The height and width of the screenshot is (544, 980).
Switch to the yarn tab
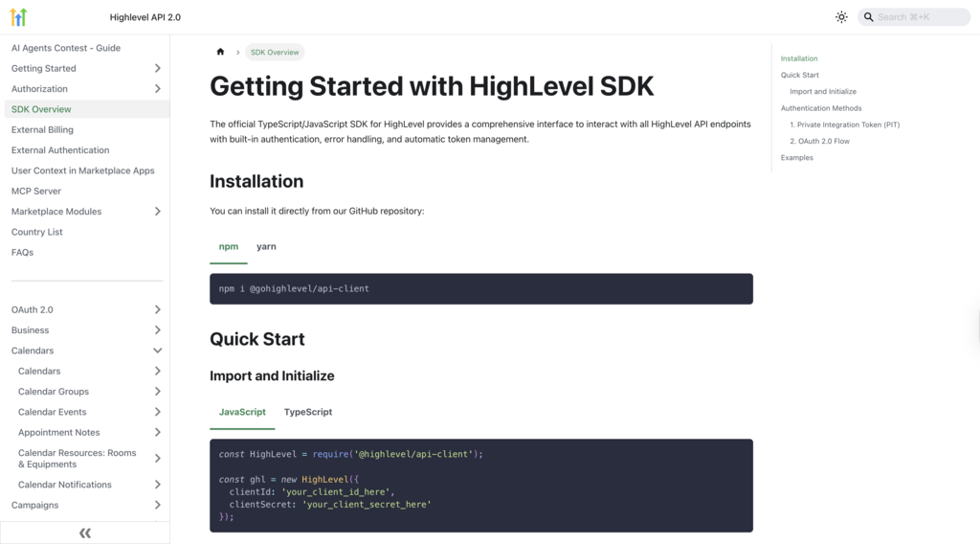click(266, 247)
